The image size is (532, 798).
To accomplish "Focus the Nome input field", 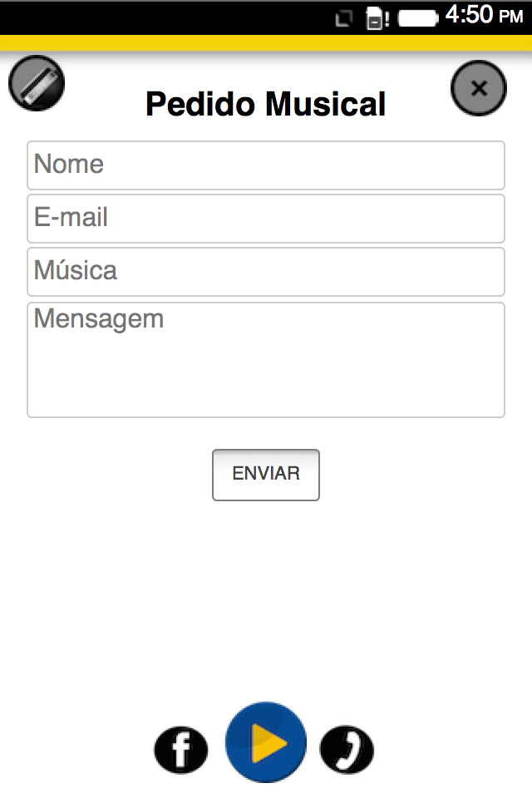I will point(266,165).
